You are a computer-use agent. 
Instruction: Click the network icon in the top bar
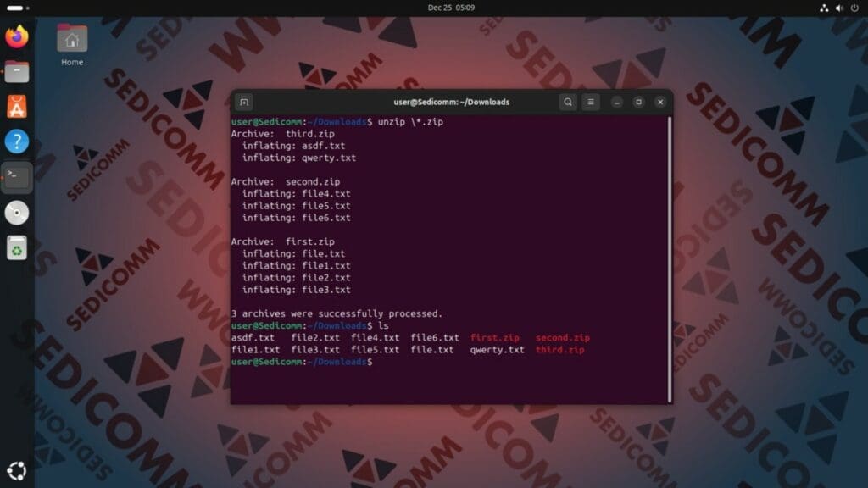(824, 8)
